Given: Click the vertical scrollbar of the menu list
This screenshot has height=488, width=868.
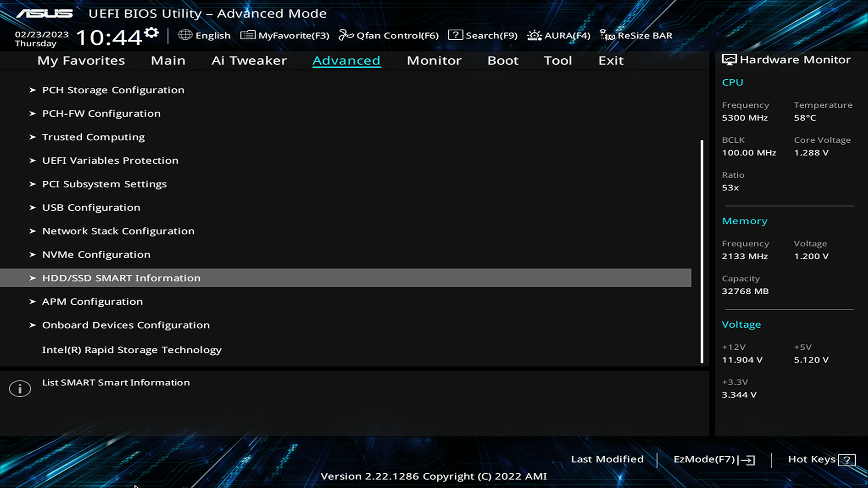Looking at the screenshot, I should click(702, 251).
